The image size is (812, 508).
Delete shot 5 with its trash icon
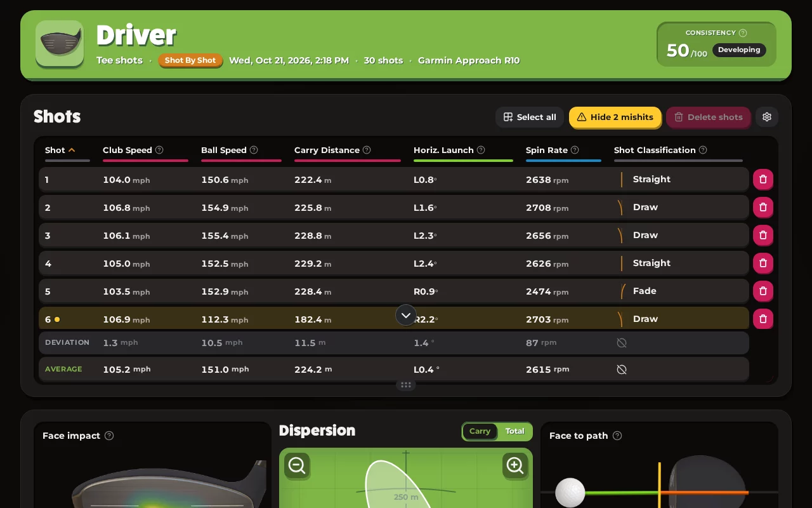click(x=763, y=291)
